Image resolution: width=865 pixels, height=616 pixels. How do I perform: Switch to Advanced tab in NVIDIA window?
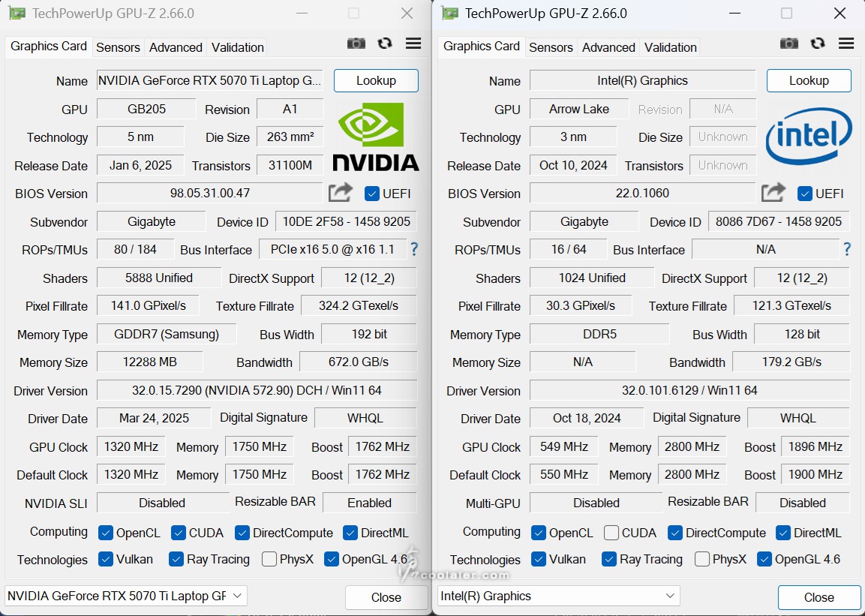coord(176,47)
